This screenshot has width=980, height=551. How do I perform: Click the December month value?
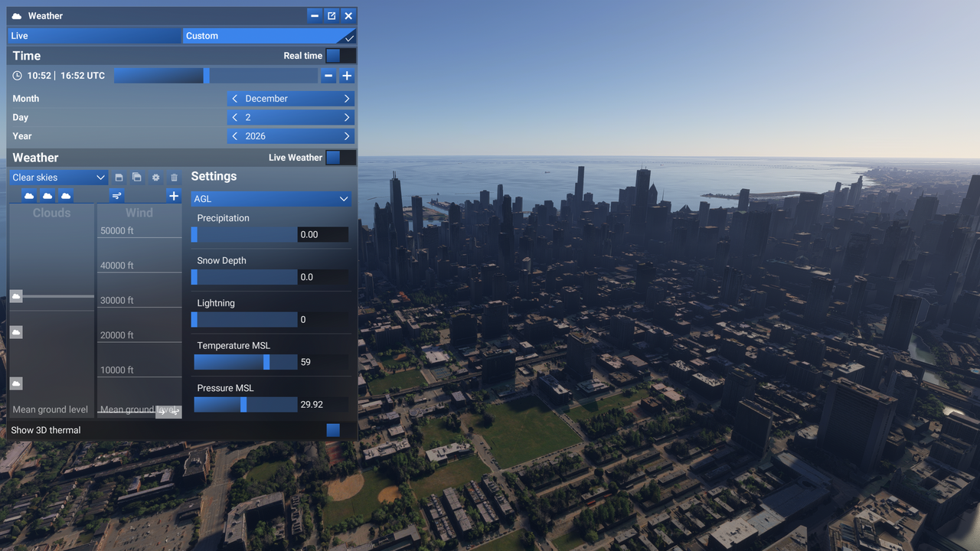[x=266, y=99]
